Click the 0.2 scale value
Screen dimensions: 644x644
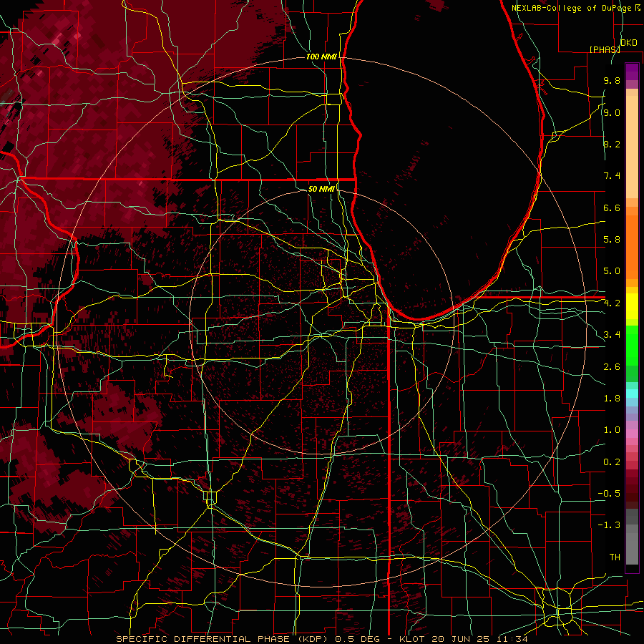(612, 462)
